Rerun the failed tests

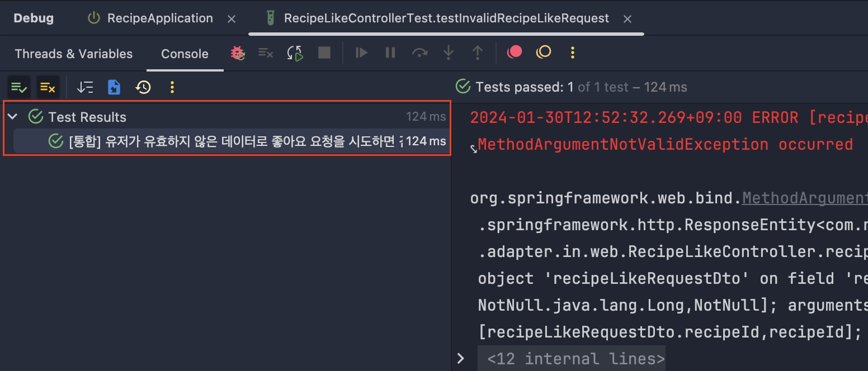tap(295, 53)
